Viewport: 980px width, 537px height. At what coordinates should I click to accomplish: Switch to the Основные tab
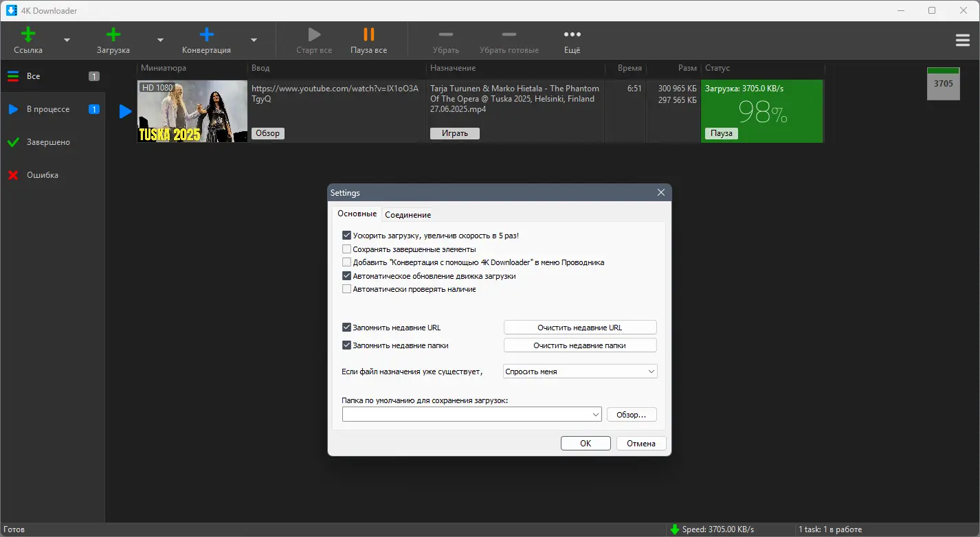(x=357, y=214)
